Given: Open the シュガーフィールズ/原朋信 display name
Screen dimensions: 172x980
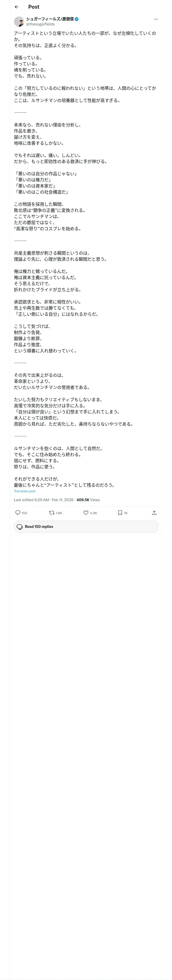Looking at the screenshot, I should tap(50, 19).
